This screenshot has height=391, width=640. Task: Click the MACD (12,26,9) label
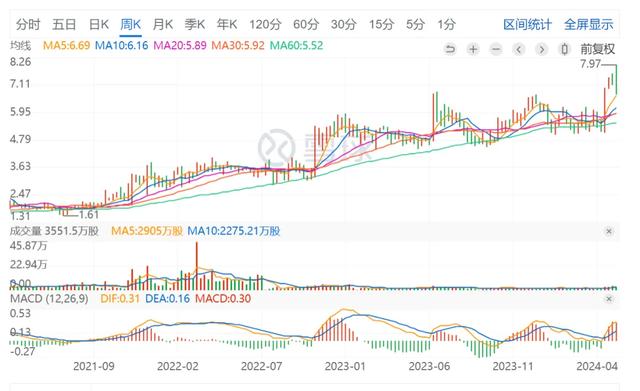click(x=49, y=298)
